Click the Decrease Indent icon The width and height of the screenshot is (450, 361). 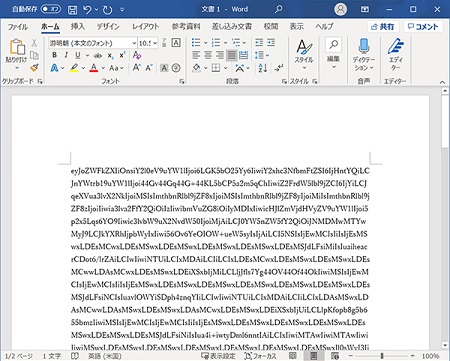coord(259,43)
